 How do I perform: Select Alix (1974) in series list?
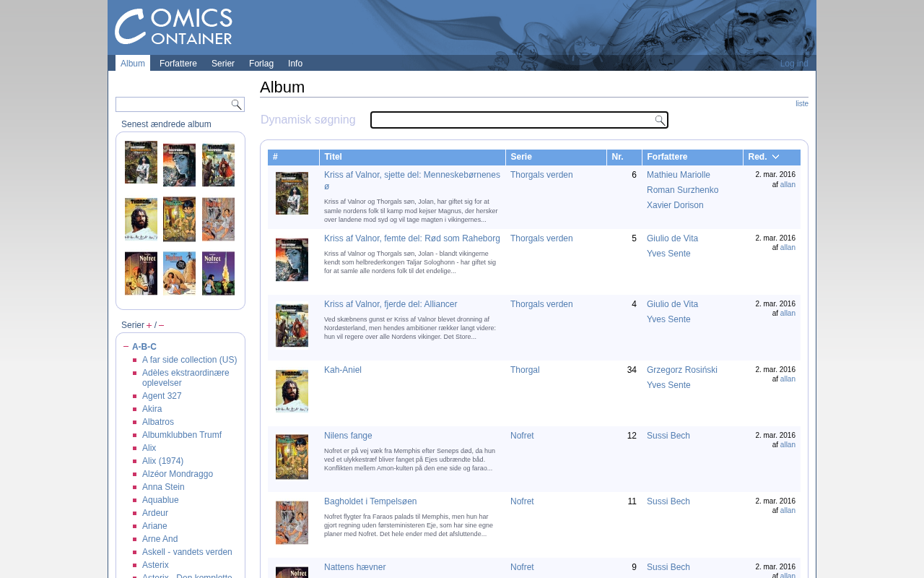163,461
